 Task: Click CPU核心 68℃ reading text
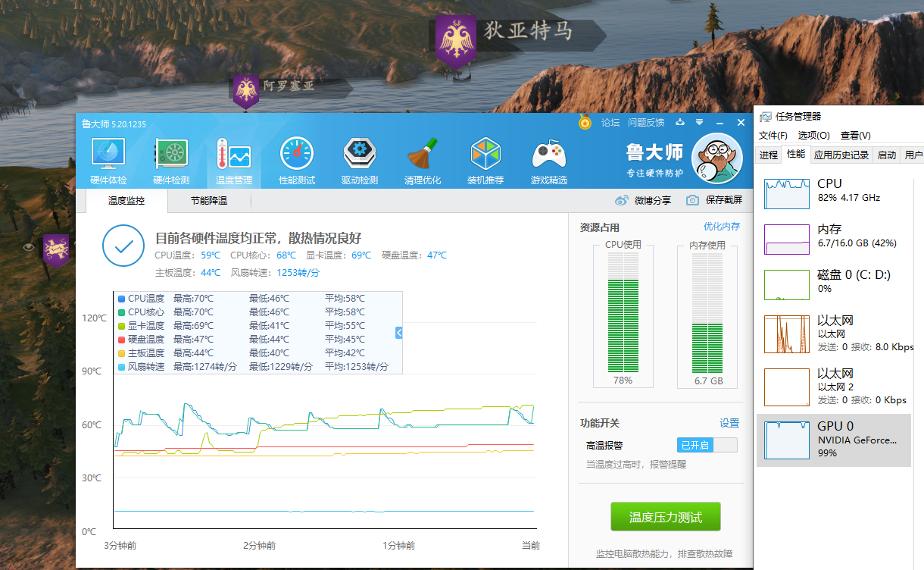pos(263,255)
